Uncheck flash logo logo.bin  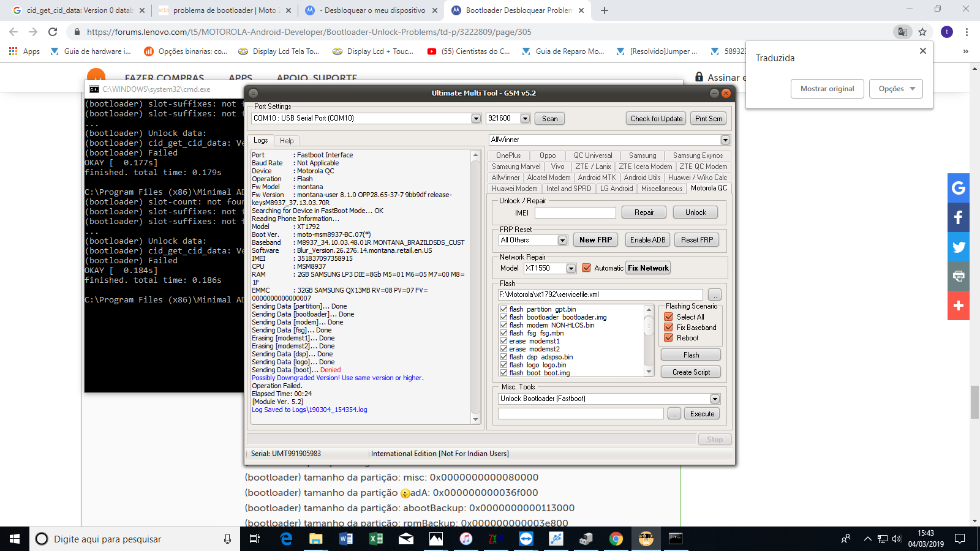coord(503,365)
